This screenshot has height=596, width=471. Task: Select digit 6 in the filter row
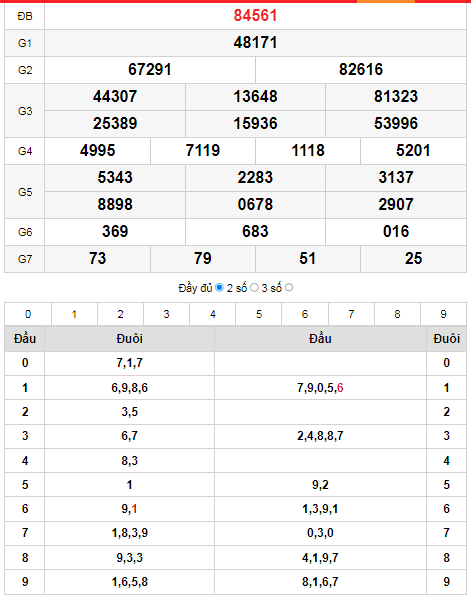click(305, 314)
